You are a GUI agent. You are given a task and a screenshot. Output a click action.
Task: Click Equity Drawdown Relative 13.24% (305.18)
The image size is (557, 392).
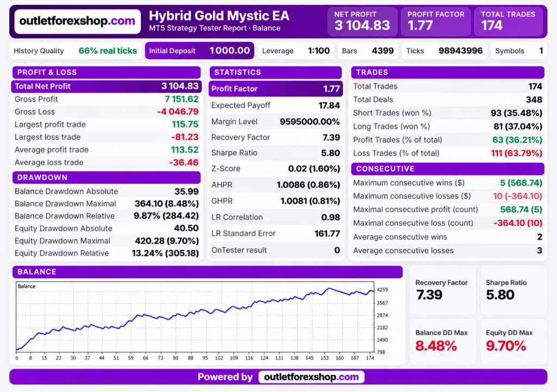(165, 253)
